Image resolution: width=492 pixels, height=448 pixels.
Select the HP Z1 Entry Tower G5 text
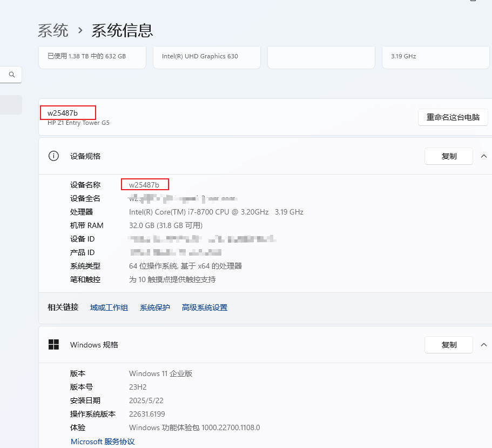pos(78,123)
